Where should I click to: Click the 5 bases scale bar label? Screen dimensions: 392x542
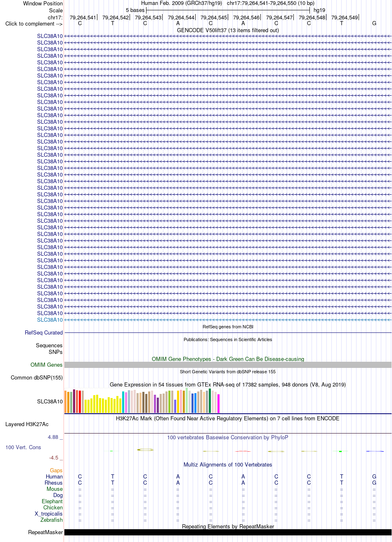tap(135, 10)
